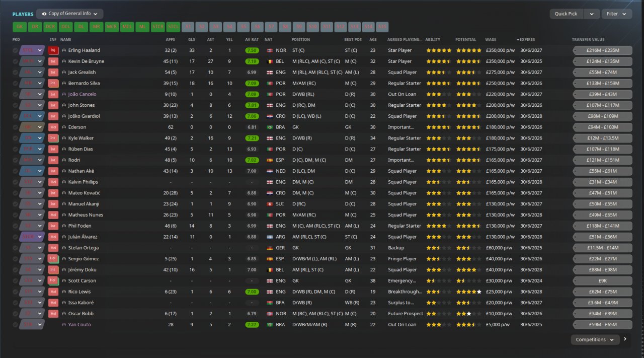Tick the pick checkbox for Rúben Dias
Screen dimensions: 644x358
click(x=15, y=149)
